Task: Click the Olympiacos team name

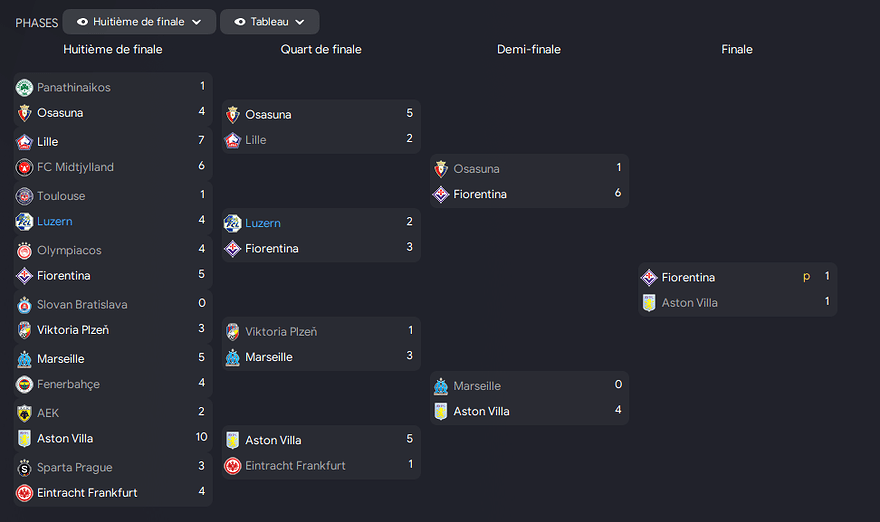Action: (69, 250)
